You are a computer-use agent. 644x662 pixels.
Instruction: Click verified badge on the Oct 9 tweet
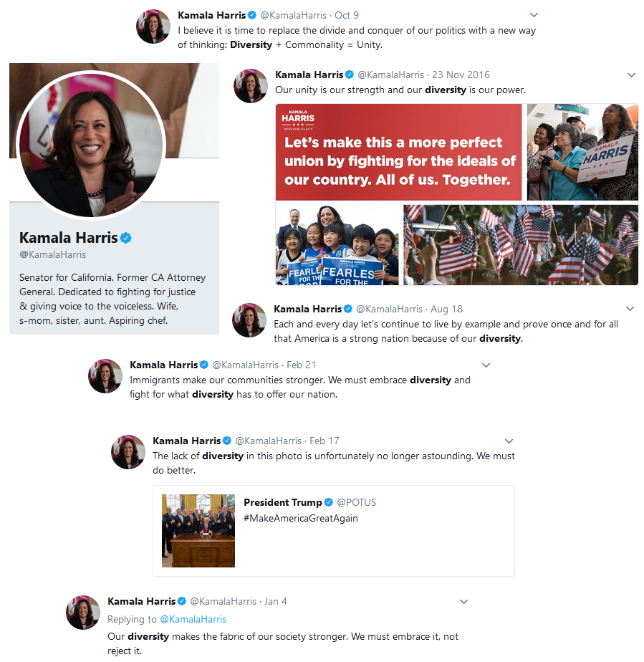(252, 15)
